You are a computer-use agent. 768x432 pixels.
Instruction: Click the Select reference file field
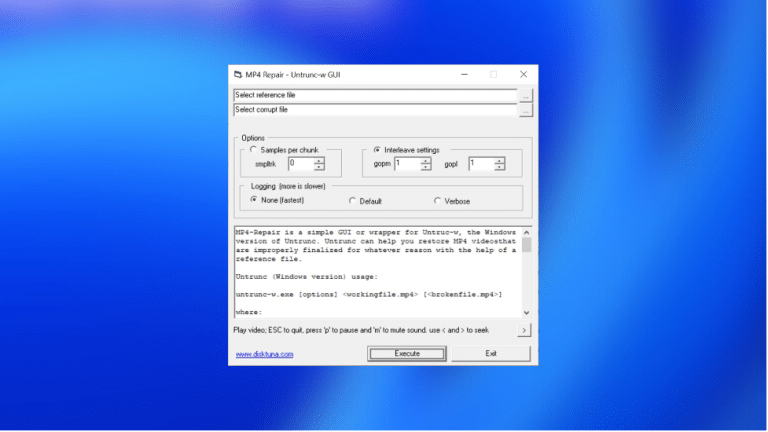tap(375, 95)
